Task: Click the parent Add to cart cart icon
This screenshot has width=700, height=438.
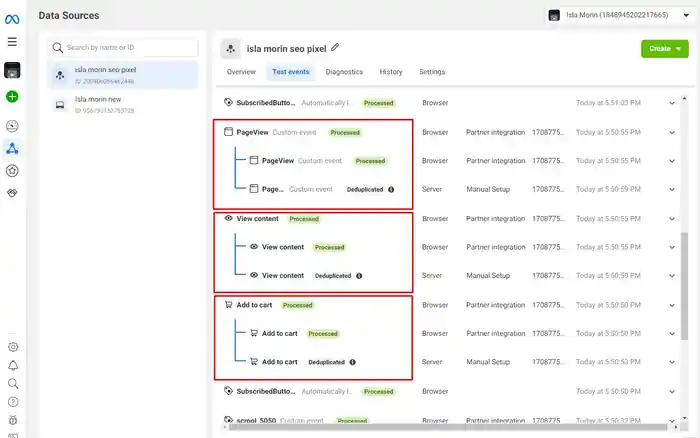Action: [x=228, y=305]
